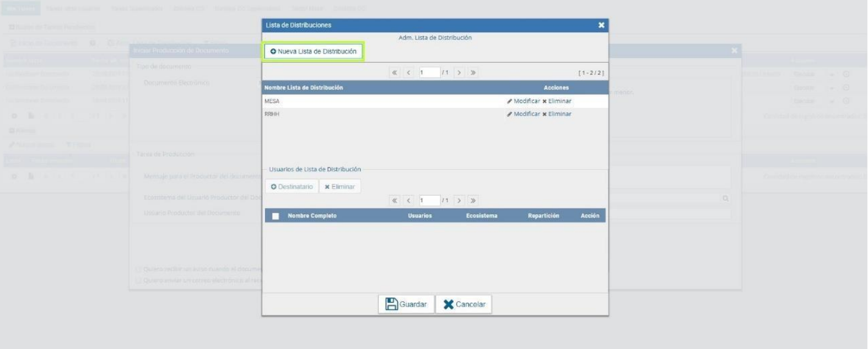Go to first page of distribution lists
This screenshot has height=349, width=868.
(x=395, y=73)
